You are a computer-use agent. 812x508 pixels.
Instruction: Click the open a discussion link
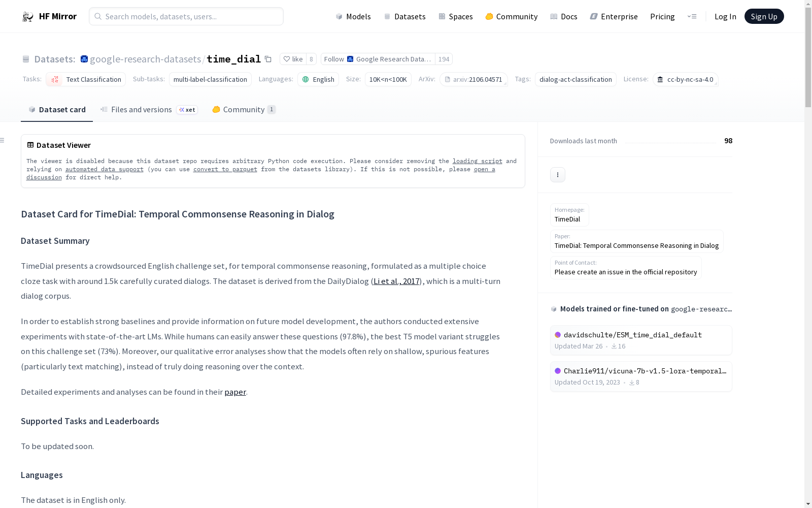(x=485, y=169)
